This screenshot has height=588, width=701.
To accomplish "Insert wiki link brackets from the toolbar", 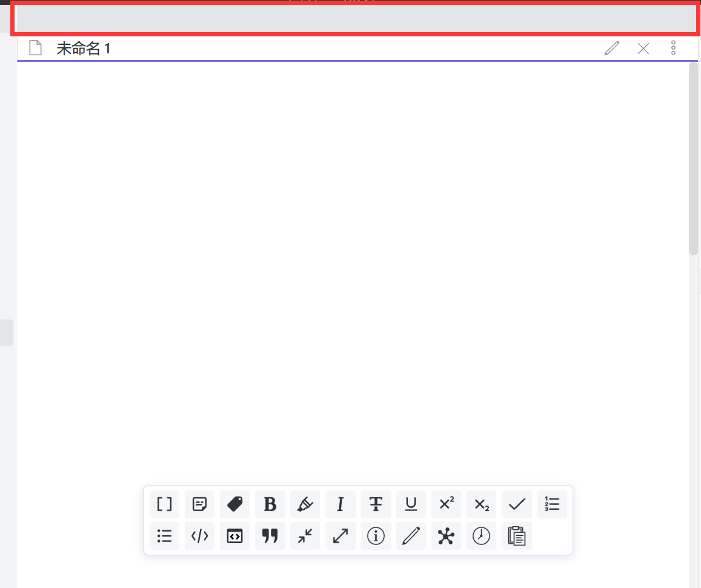I will pos(165,504).
